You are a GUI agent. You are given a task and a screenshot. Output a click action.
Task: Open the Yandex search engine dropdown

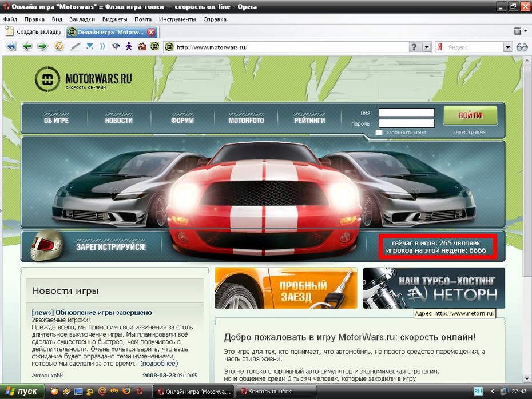tap(507, 47)
